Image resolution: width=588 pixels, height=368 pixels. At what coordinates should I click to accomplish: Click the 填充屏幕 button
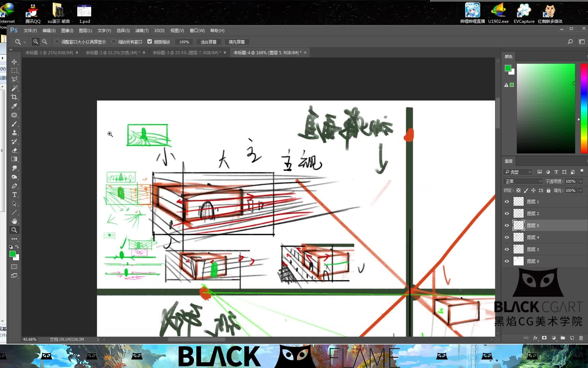pos(237,42)
